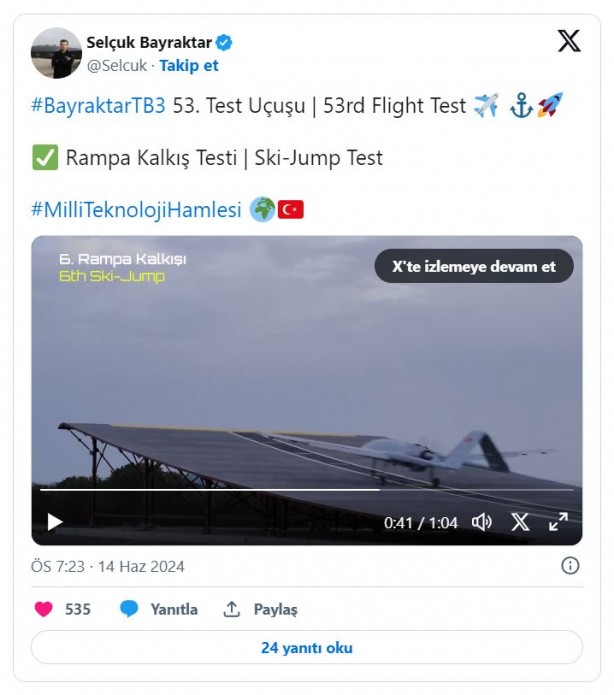Enter fullscreen video mode
This screenshot has width=614, height=695.
coord(558,521)
